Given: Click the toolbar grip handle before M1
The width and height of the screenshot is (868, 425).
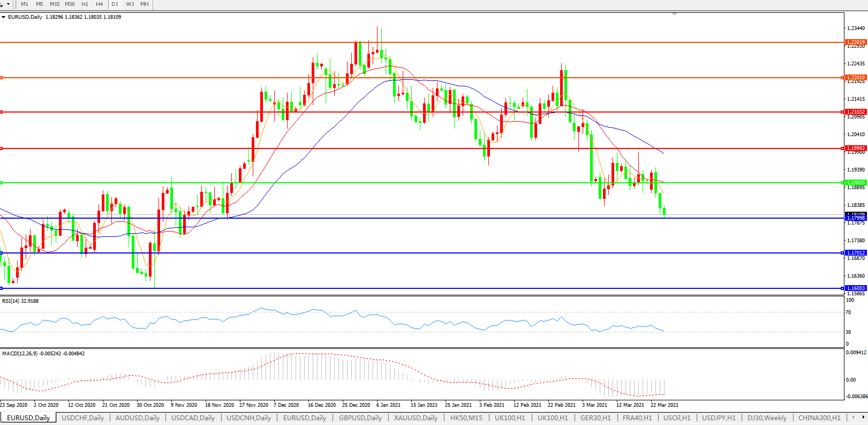Looking at the screenshot, I should point(16,4).
